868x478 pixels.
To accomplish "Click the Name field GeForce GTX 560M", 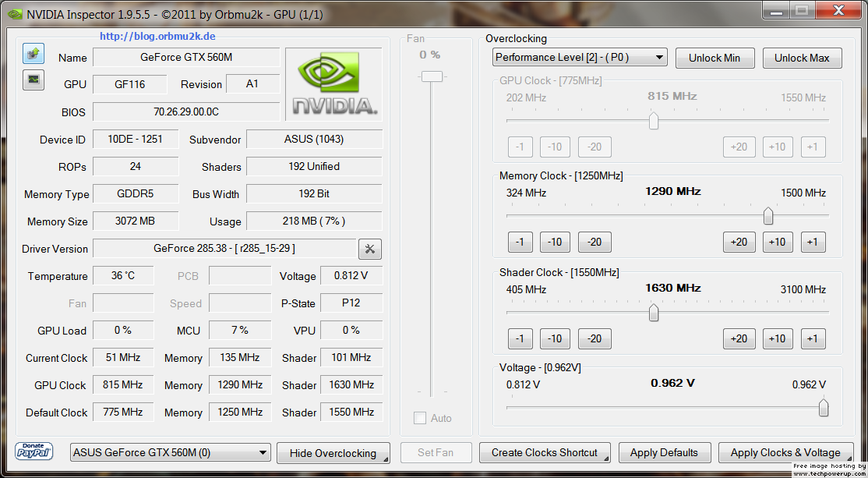I will [x=186, y=57].
